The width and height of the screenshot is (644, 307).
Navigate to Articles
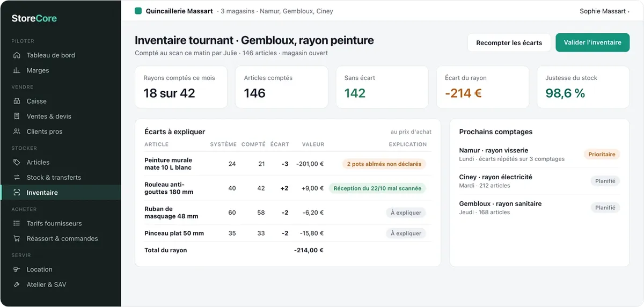61,162
